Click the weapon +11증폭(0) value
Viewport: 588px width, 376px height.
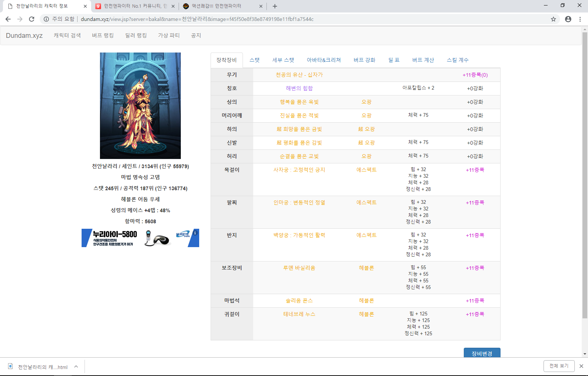[x=475, y=75]
